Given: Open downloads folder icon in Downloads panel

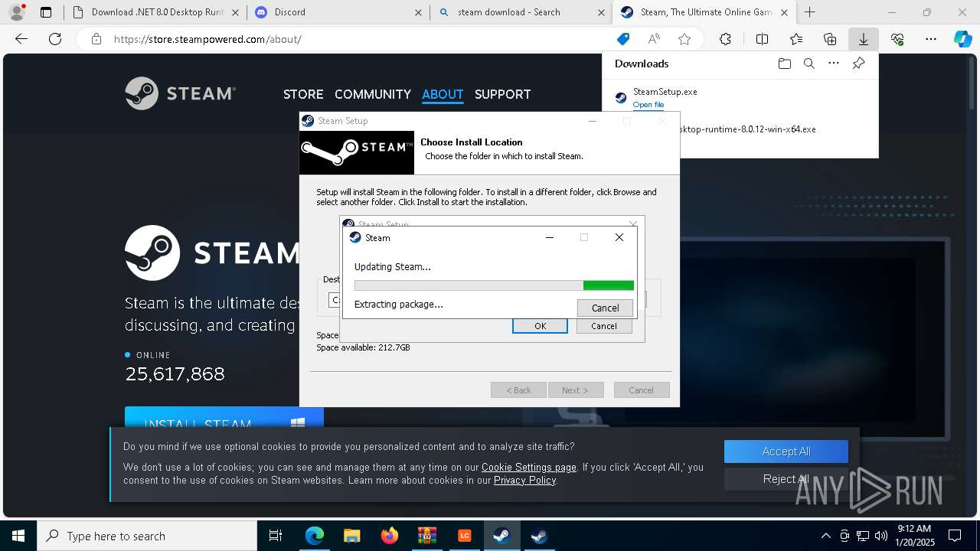Looking at the screenshot, I should [x=784, y=64].
